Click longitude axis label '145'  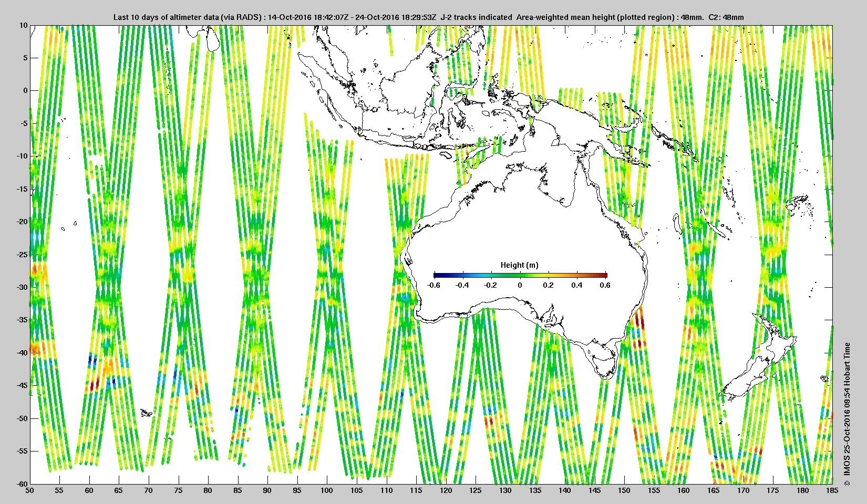click(594, 490)
